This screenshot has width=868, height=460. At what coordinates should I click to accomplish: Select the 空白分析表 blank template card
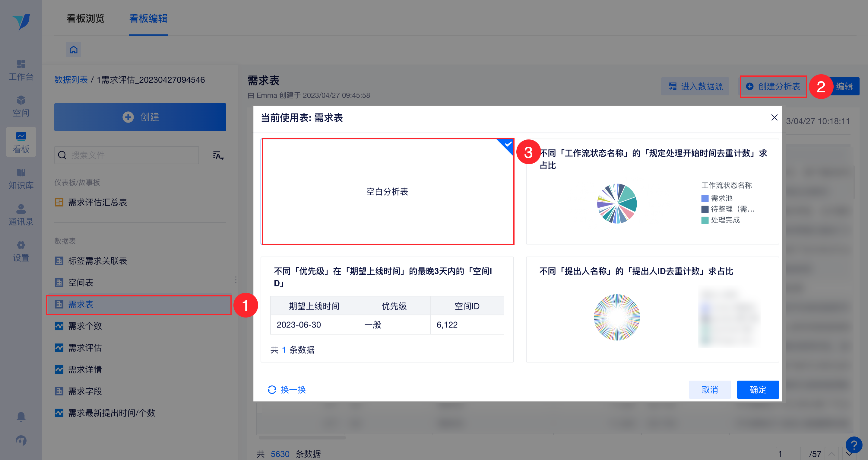coord(387,192)
